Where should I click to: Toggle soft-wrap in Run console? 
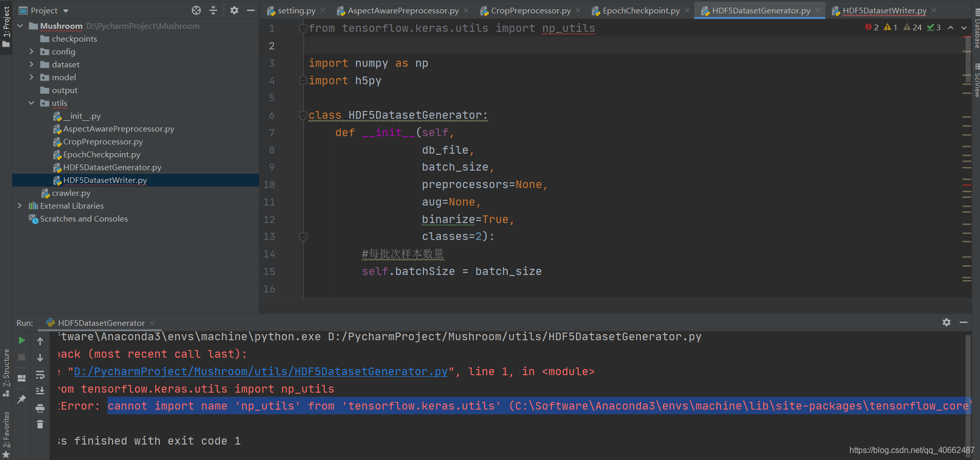point(40,375)
